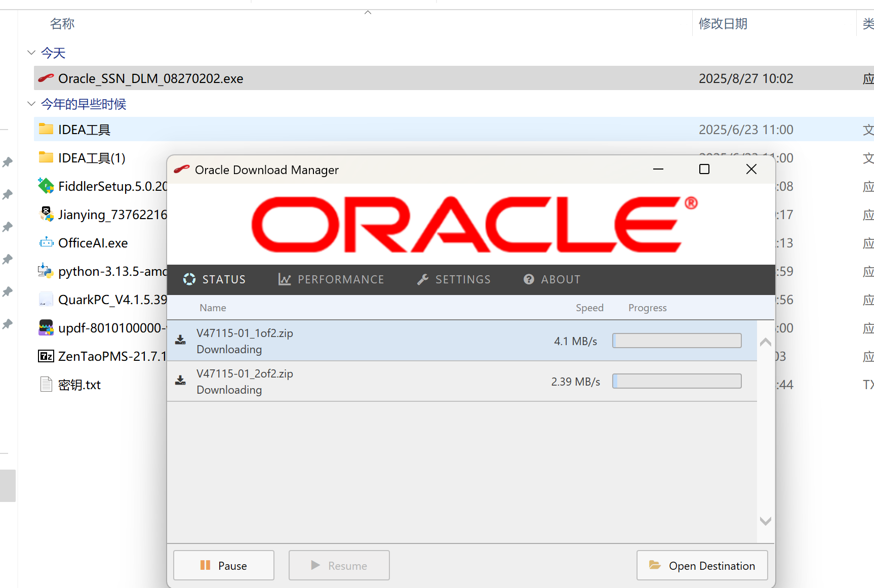
Task: Click the FiddlerSetup installer icon
Action: (x=46, y=186)
